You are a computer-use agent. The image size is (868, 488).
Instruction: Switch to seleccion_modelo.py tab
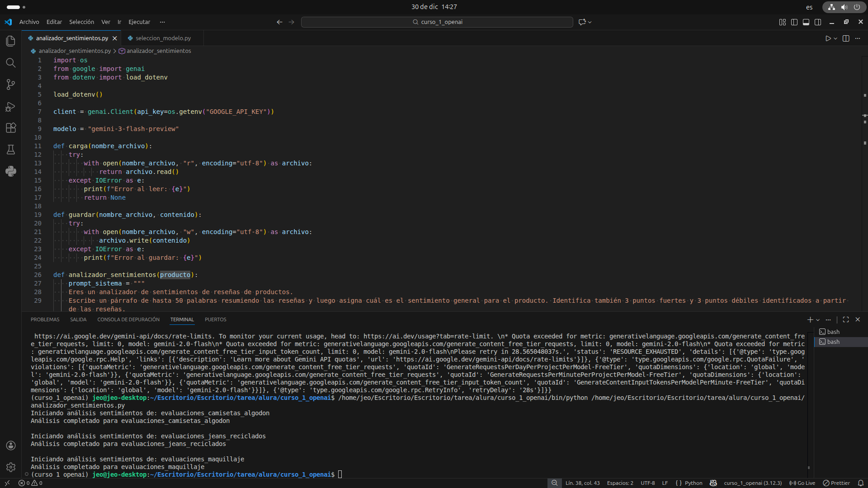163,38
